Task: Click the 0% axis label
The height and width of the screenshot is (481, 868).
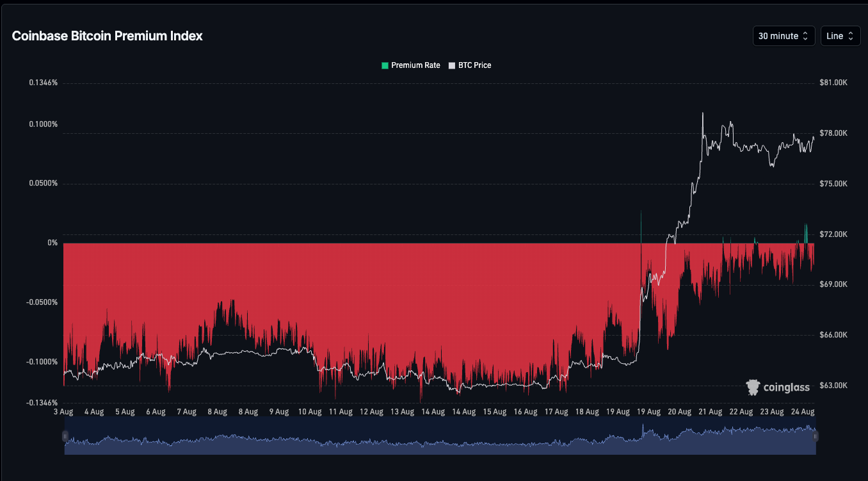Action: (x=52, y=243)
